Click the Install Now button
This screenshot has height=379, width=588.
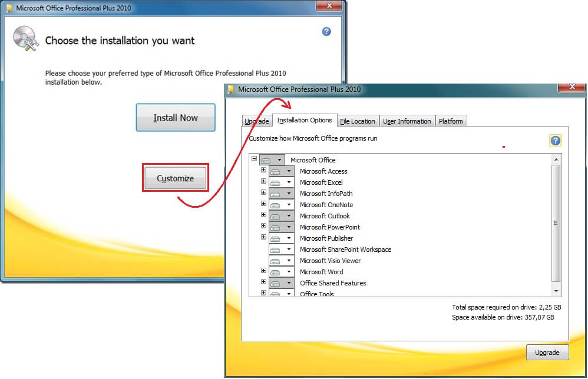click(x=176, y=118)
